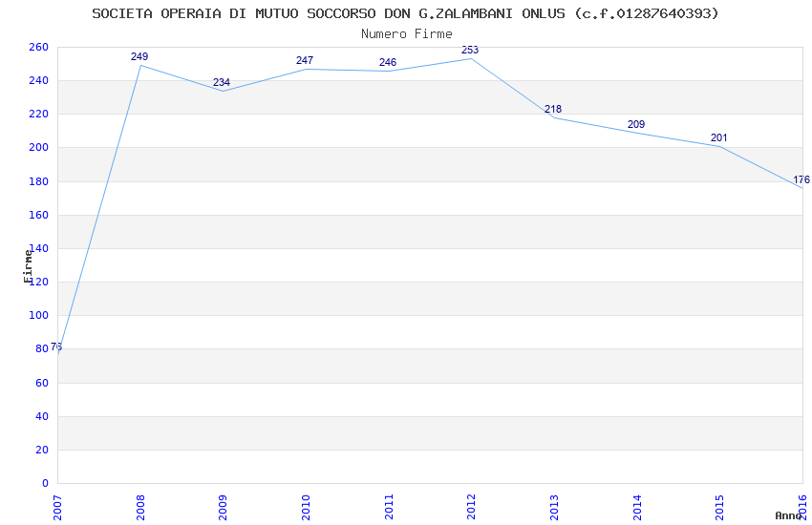
Task: Click the data label 218 for 2013
Action: click(553, 109)
